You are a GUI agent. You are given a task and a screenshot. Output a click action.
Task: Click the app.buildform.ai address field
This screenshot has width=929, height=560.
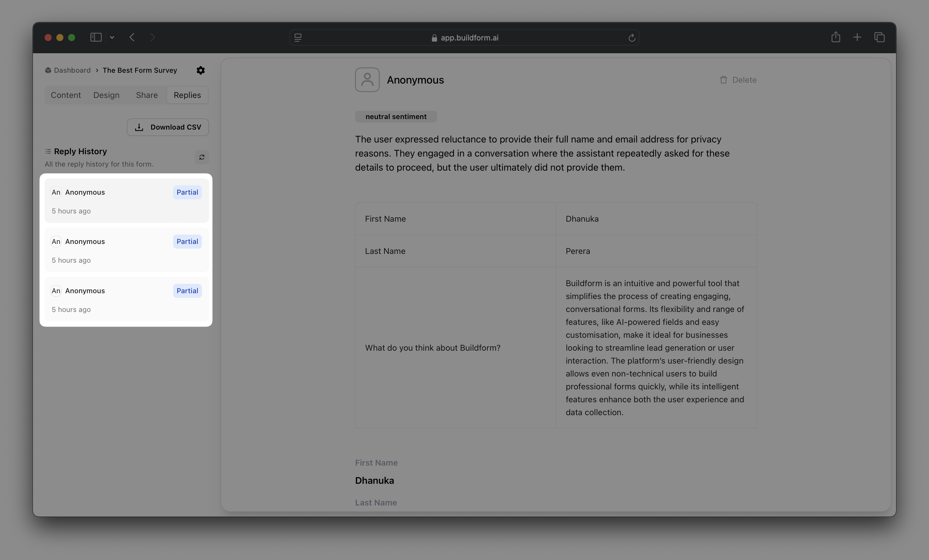coord(464,38)
